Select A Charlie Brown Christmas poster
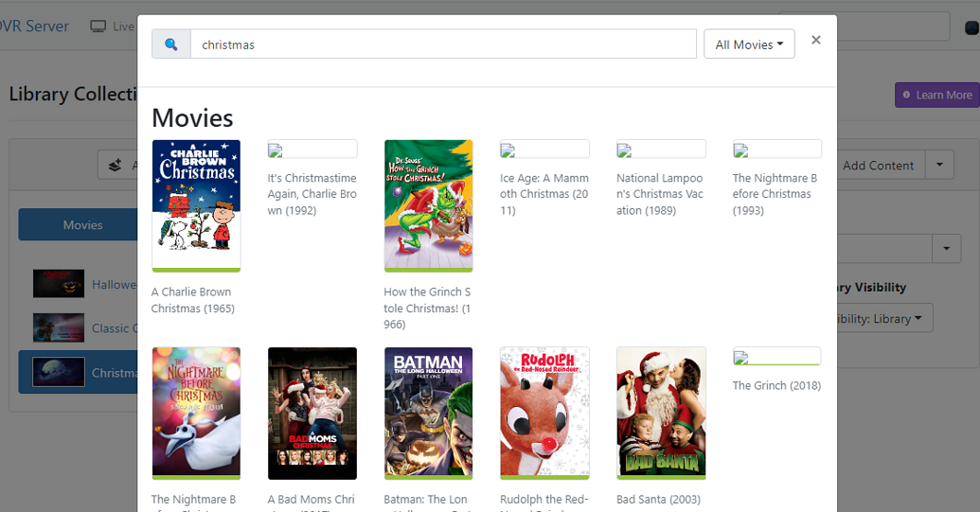Screen dimensions: 980x512 tap(196, 205)
